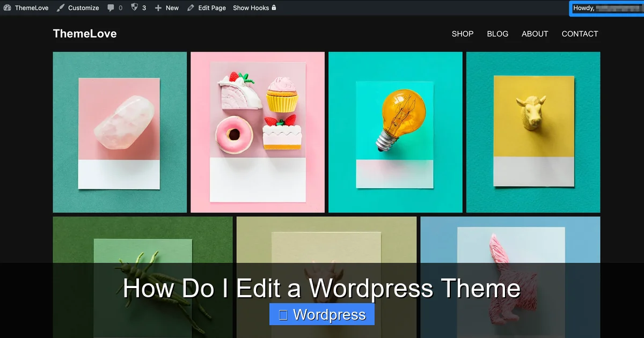The height and width of the screenshot is (338, 644).
Task: Open the BLOG menu item
Action: click(497, 34)
